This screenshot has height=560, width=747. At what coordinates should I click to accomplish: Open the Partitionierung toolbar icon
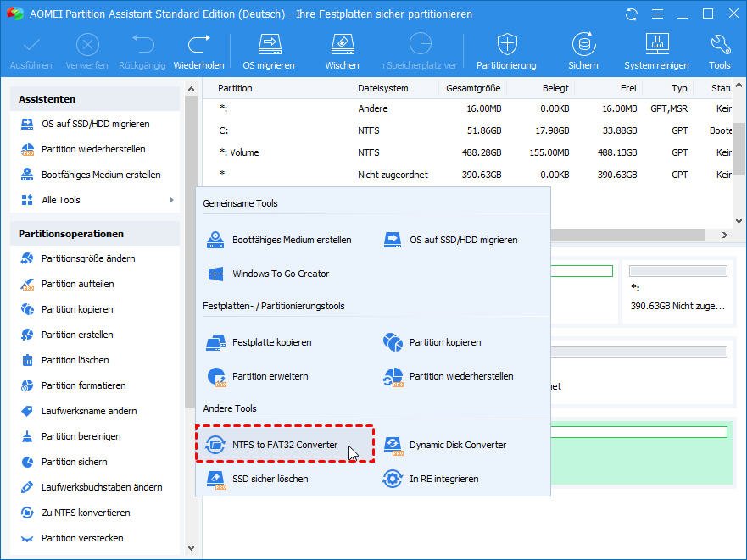[x=506, y=52]
